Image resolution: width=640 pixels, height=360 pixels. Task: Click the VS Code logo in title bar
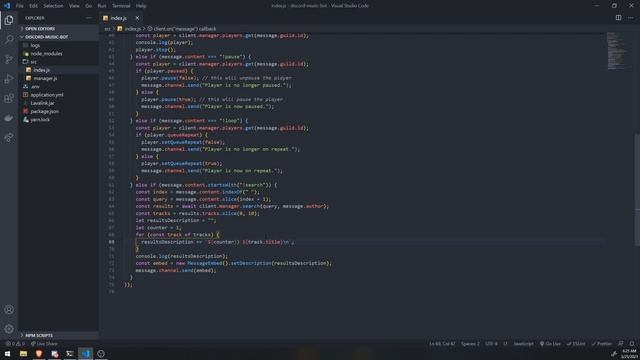(x=7, y=6)
